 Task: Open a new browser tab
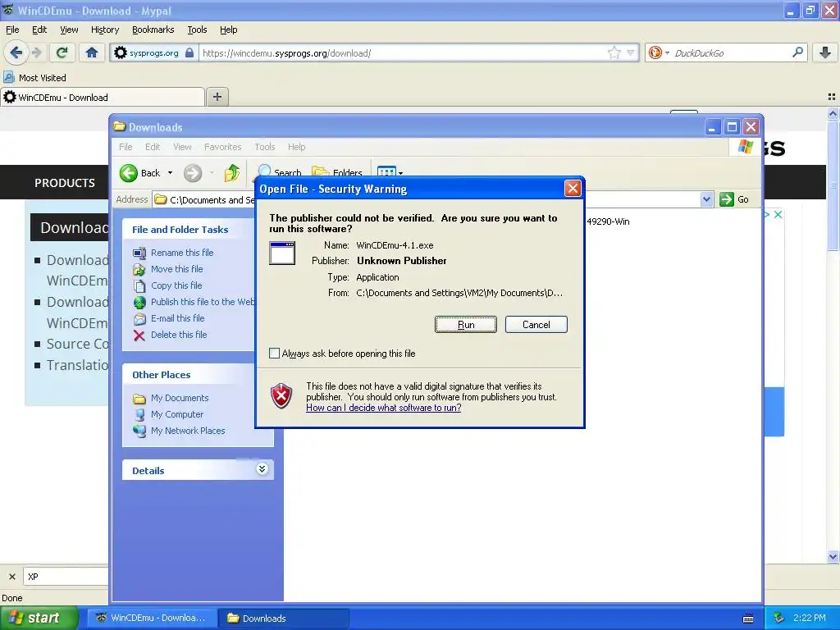[x=217, y=97]
